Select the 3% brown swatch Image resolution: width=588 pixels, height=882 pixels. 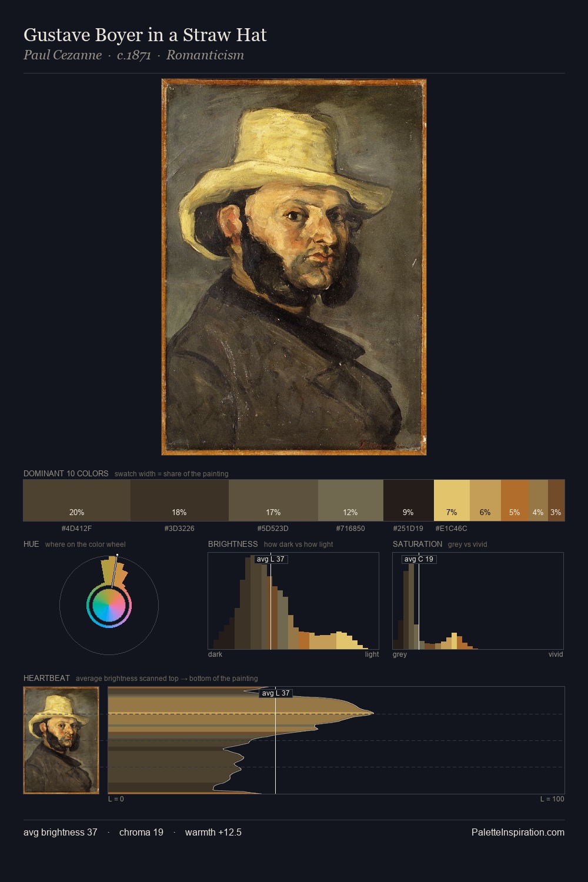[556, 500]
